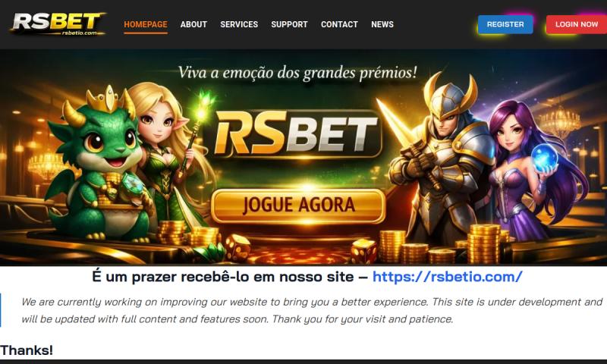Go to the About page

(x=193, y=24)
